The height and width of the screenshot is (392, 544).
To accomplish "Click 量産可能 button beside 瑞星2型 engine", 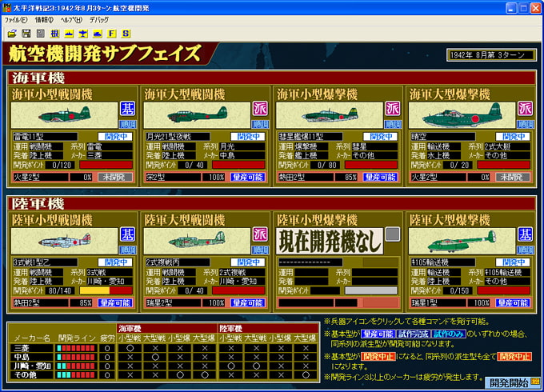I will click(x=248, y=303).
